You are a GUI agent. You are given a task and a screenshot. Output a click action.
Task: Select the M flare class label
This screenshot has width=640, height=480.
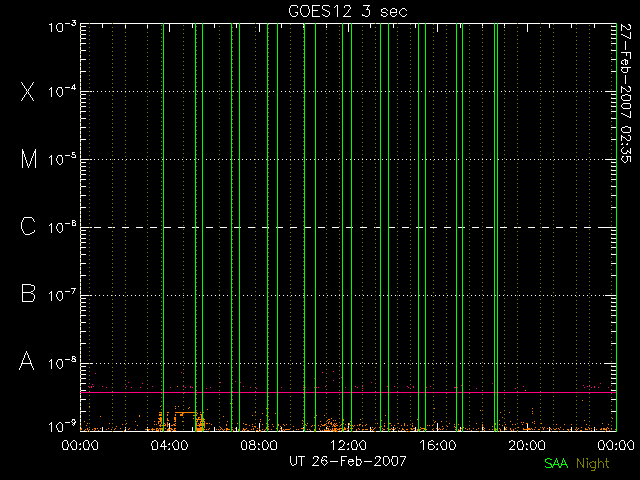click(x=29, y=159)
